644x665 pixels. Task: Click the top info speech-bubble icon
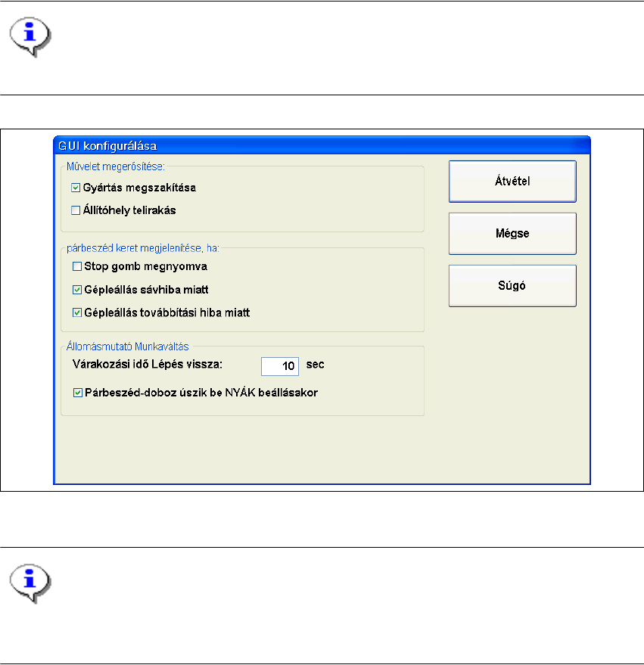pos(30,36)
